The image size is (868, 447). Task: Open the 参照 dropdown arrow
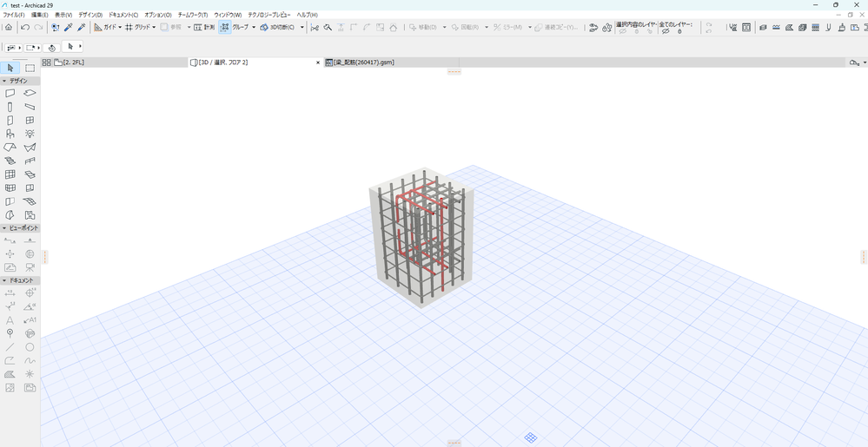(189, 27)
